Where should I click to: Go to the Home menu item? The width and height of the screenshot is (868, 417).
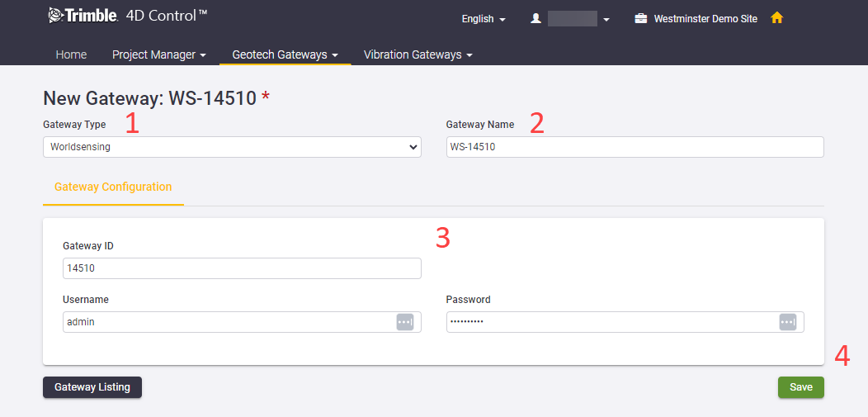[x=72, y=54]
